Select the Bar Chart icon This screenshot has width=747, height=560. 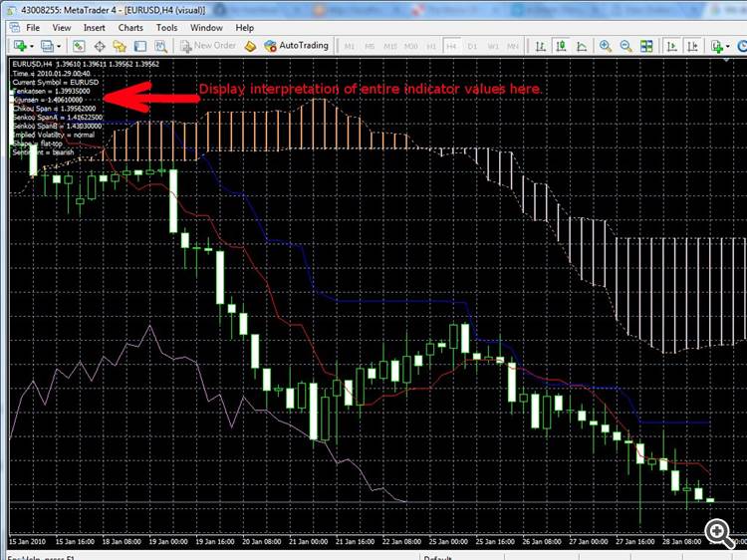(540, 46)
